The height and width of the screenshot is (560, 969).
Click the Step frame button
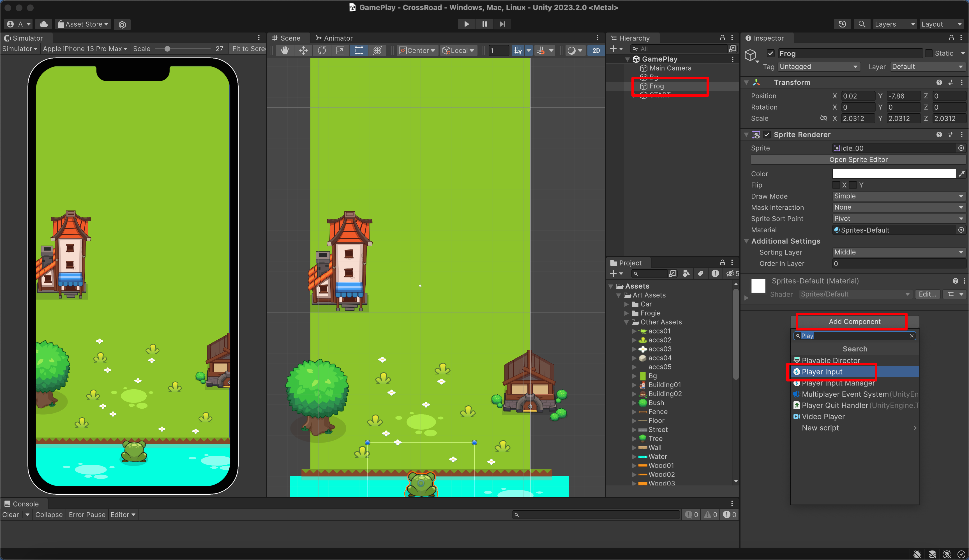[502, 24]
